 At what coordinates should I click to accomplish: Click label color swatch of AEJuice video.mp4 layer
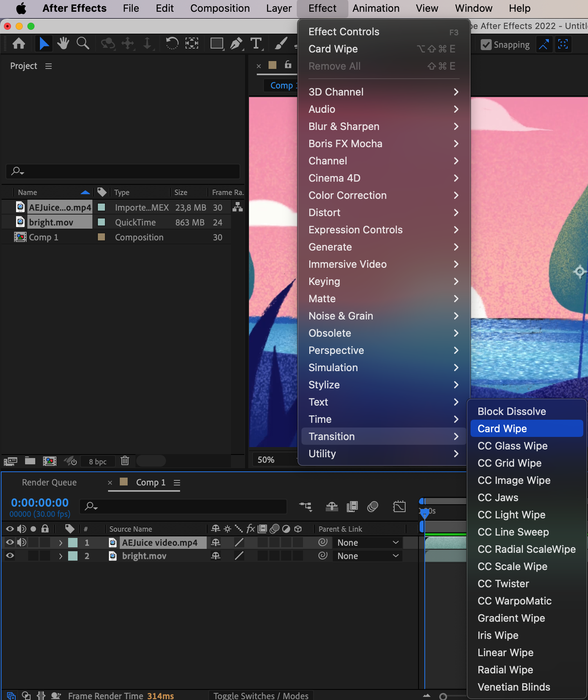[x=73, y=543]
